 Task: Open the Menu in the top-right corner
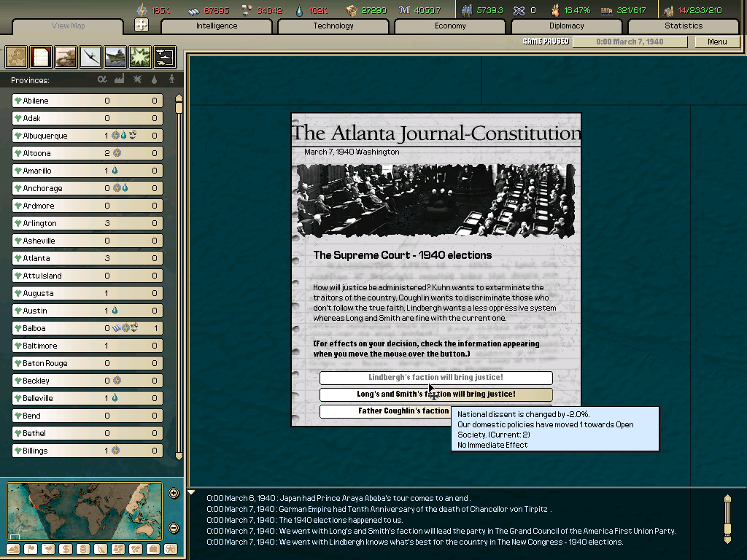click(717, 42)
